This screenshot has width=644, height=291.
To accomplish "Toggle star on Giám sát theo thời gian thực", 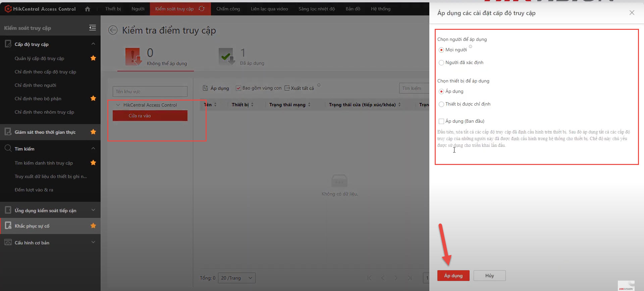I will point(93,132).
